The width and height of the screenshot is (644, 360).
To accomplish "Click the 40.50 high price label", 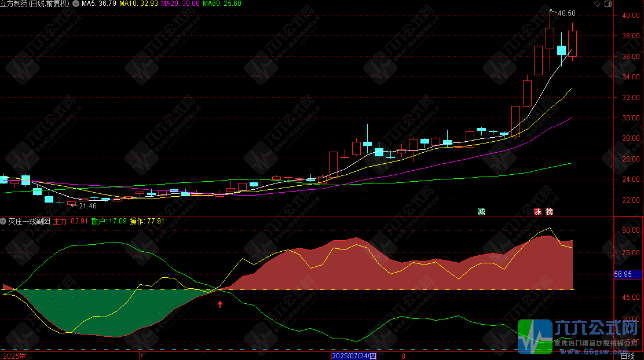I will tap(567, 13).
